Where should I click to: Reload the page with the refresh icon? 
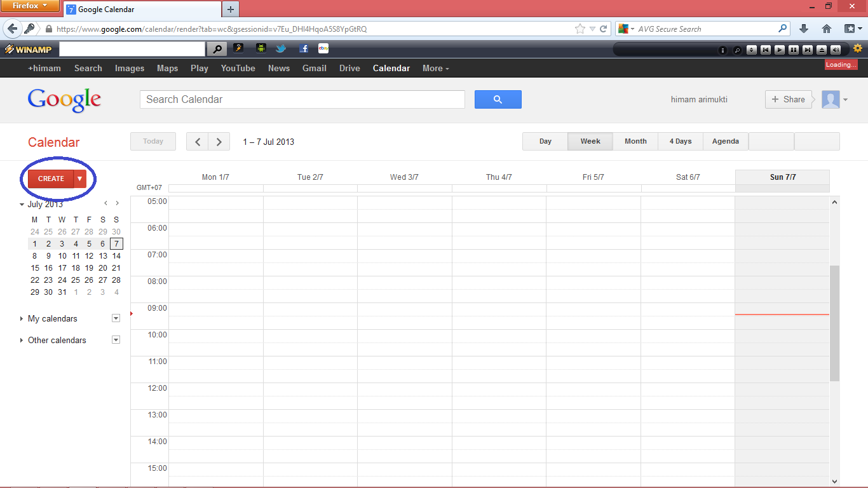pos(603,29)
